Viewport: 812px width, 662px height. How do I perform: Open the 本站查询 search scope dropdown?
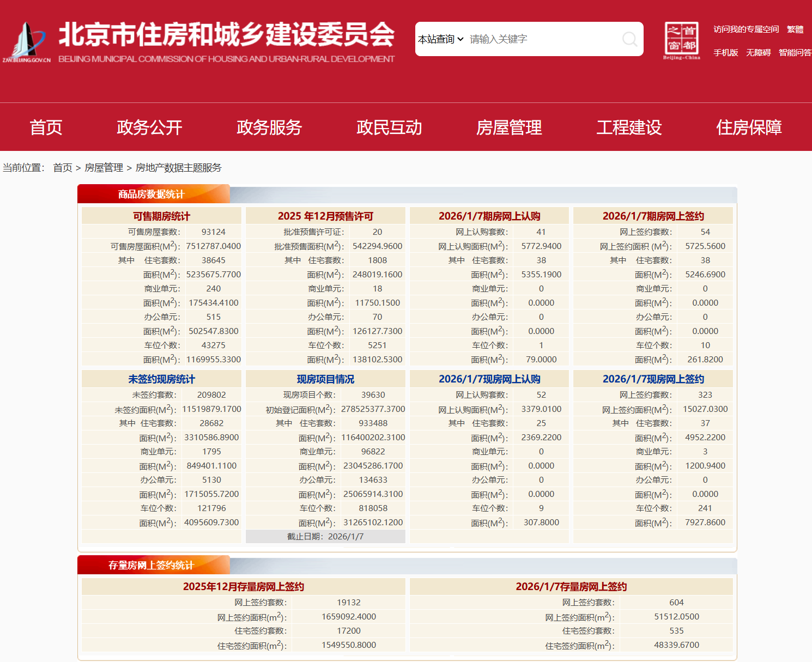[x=441, y=39]
